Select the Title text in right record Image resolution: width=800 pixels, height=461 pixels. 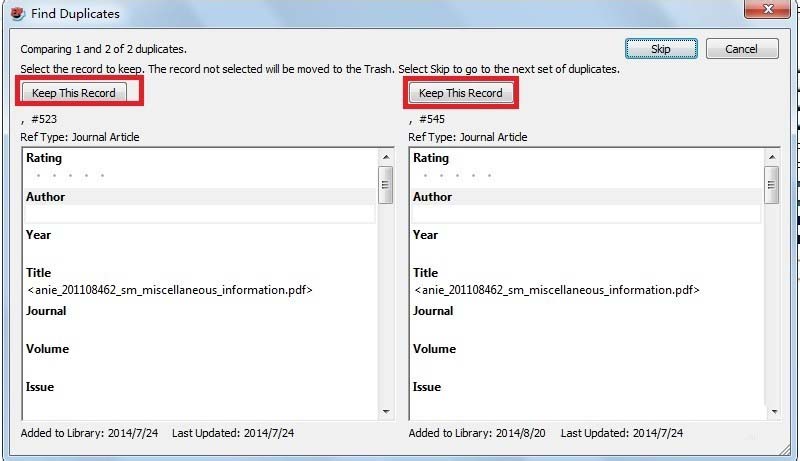(x=557, y=290)
